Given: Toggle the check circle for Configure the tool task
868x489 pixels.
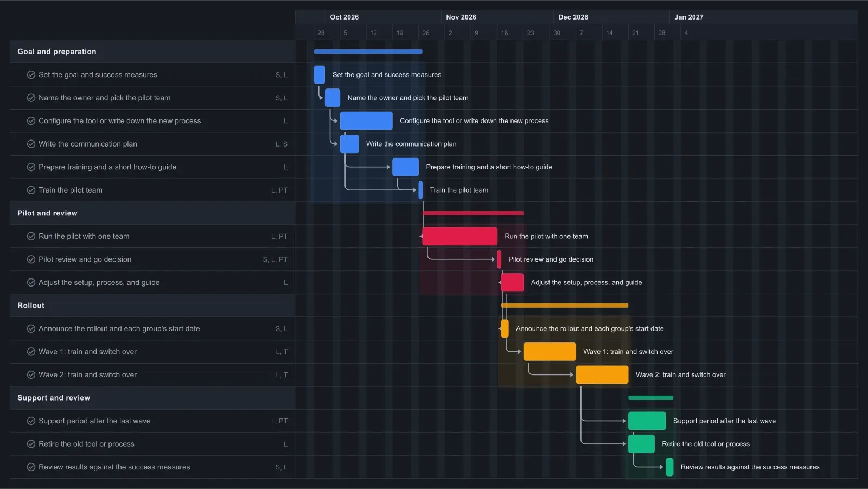Looking at the screenshot, I should (x=31, y=121).
